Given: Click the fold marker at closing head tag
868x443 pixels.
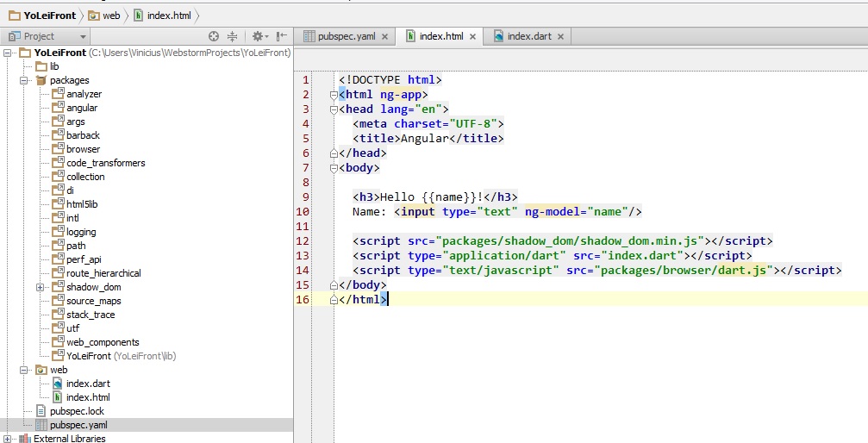Looking at the screenshot, I should pos(334,153).
